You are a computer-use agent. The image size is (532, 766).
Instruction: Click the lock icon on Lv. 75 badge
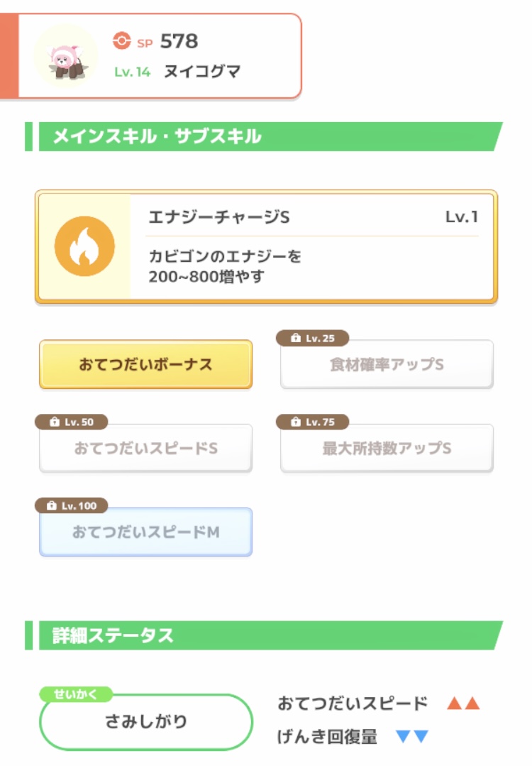pos(295,422)
